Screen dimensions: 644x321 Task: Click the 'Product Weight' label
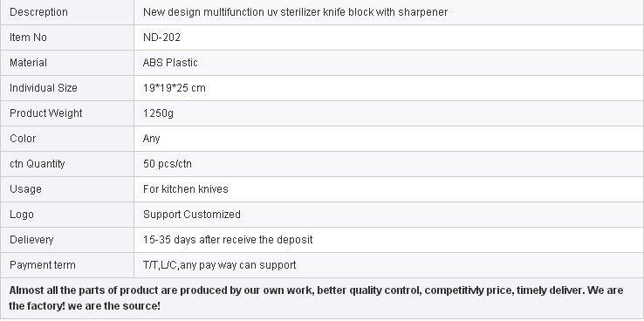pyautogui.click(x=45, y=113)
